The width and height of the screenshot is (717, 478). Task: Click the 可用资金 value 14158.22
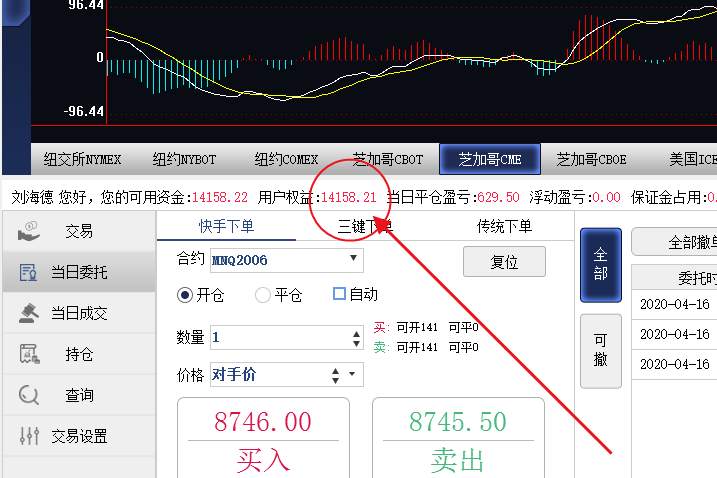[x=220, y=197]
